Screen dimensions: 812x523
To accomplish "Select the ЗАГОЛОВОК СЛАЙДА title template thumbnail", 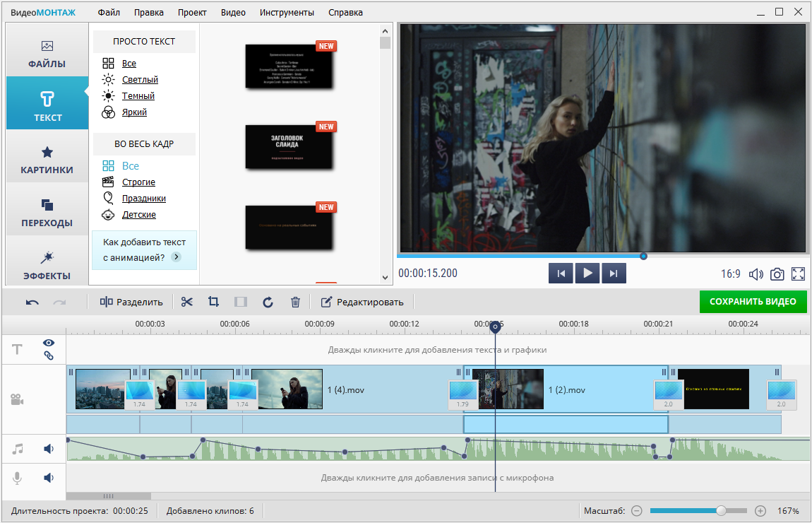I will pyautogui.click(x=288, y=146).
